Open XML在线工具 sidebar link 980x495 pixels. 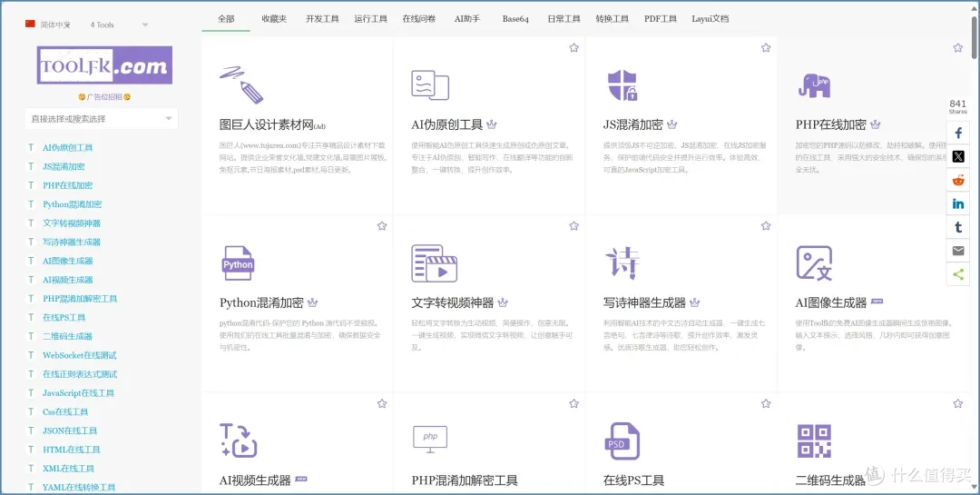(68, 468)
